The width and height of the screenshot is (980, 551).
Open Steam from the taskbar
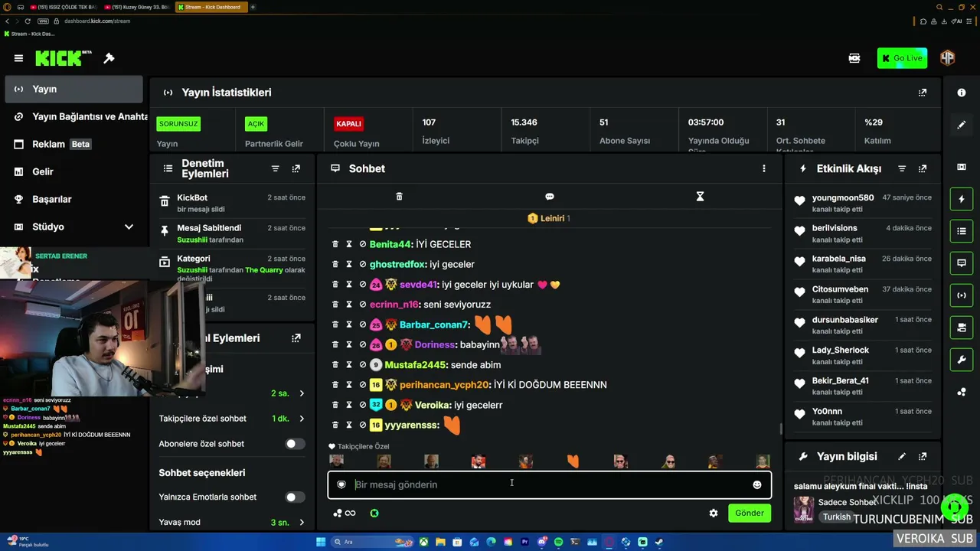click(659, 542)
